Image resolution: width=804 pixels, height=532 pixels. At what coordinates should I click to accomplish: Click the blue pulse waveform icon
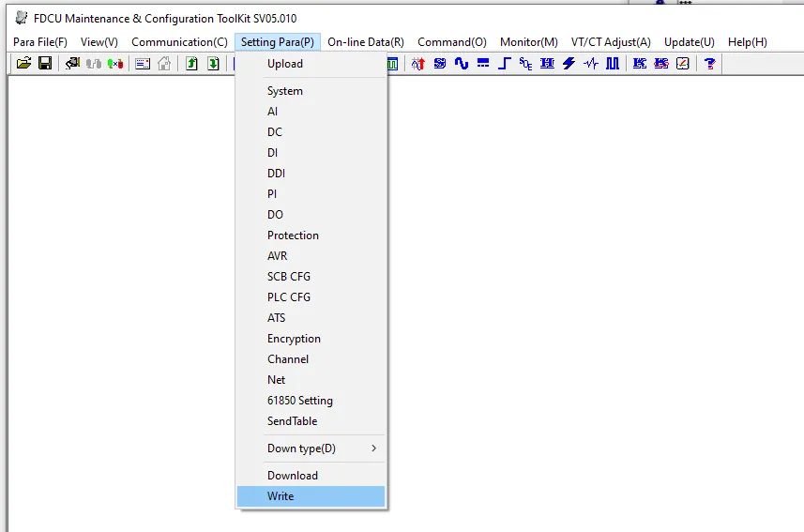click(591, 64)
